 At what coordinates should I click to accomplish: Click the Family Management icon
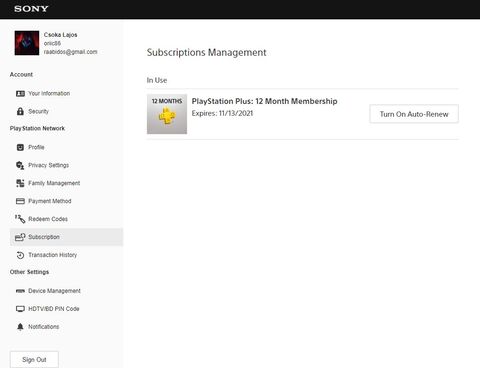click(x=20, y=183)
